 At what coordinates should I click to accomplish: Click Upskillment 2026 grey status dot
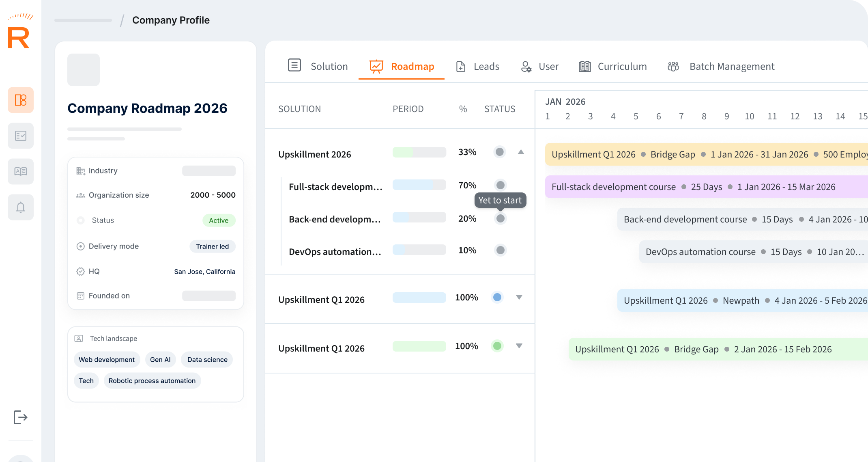coord(500,152)
